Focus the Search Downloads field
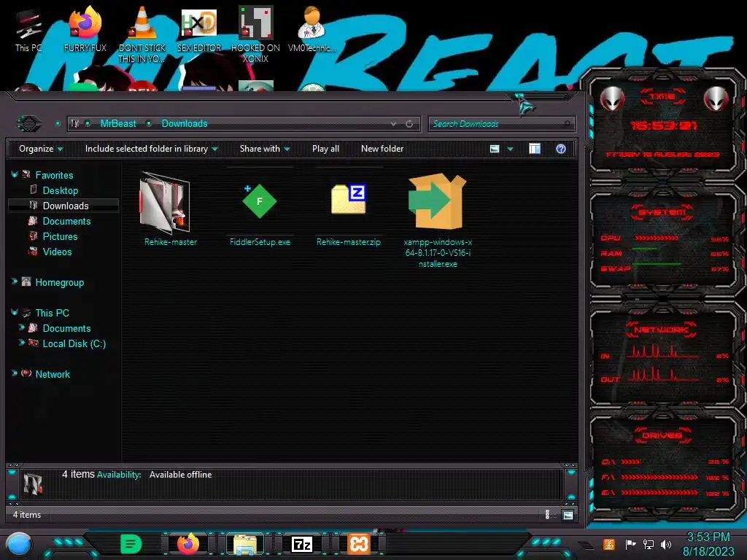747x560 pixels. (502, 124)
